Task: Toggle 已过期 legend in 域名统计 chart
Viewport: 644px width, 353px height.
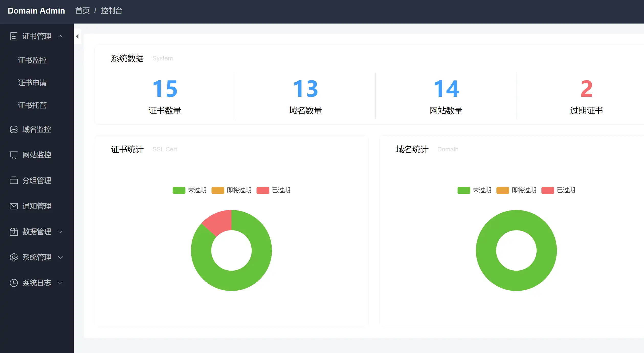Action: click(558, 190)
